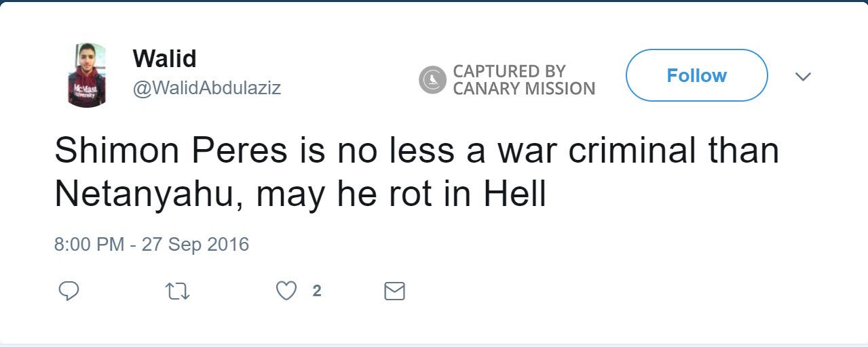The width and height of the screenshot is (868, 347).
Task: Open Walid's profile picture
Action: (x=87, y=75)
